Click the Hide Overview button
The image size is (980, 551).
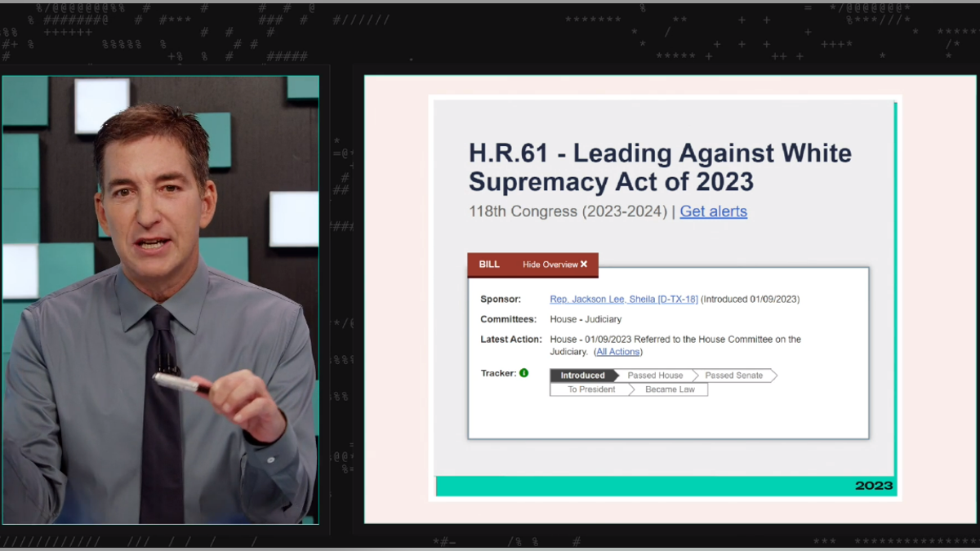[555, 264]
